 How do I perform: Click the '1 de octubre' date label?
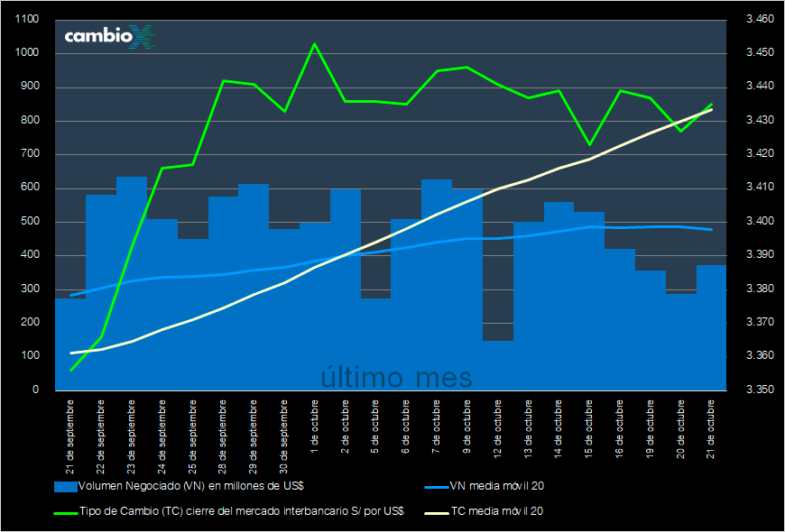[x=314, y=427]
